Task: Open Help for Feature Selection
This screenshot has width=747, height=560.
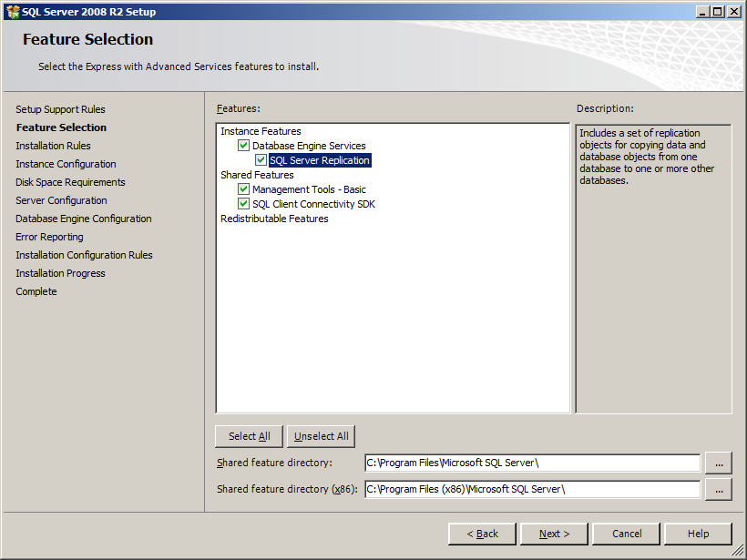Action: click(698, 534)
